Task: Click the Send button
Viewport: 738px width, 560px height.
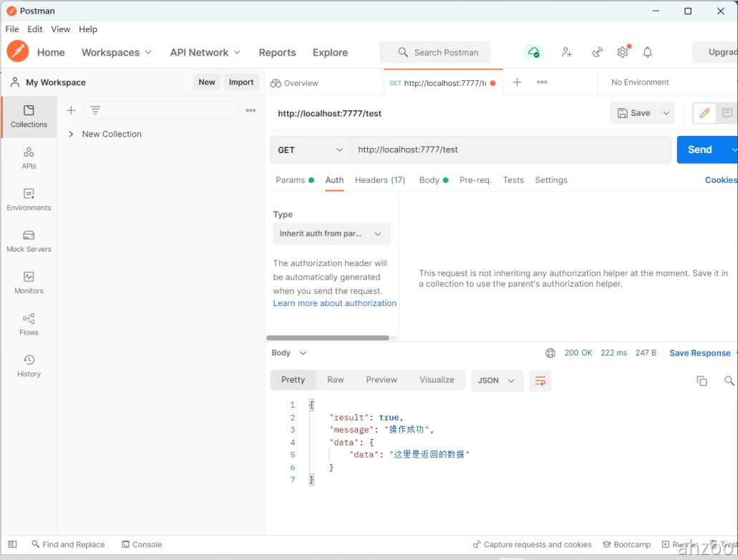Action: [x=699, y=149]
